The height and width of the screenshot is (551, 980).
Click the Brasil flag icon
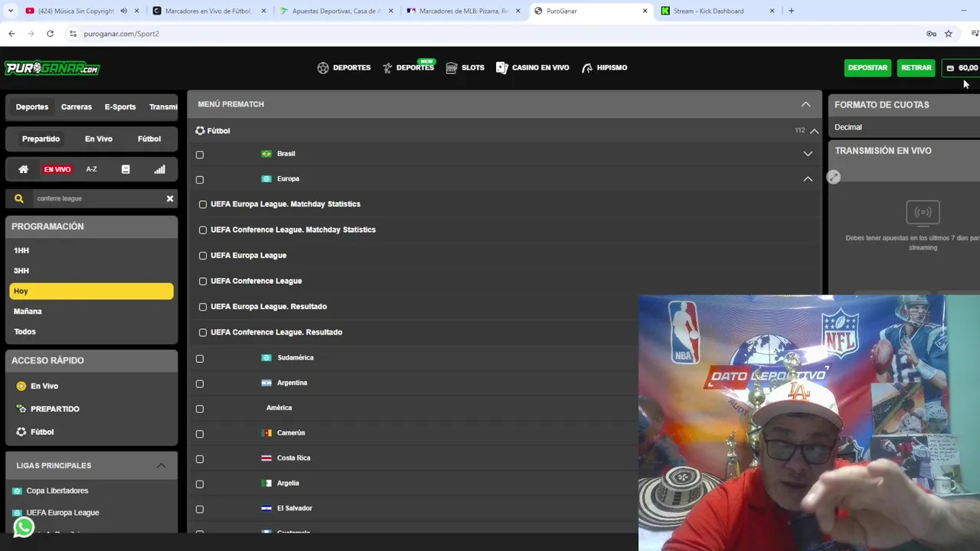[x=266, y=154]
